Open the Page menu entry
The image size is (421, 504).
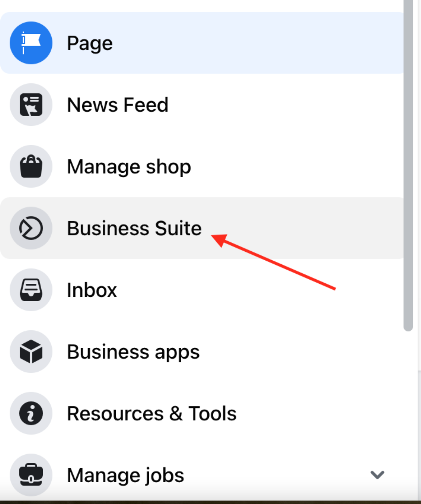90,43
